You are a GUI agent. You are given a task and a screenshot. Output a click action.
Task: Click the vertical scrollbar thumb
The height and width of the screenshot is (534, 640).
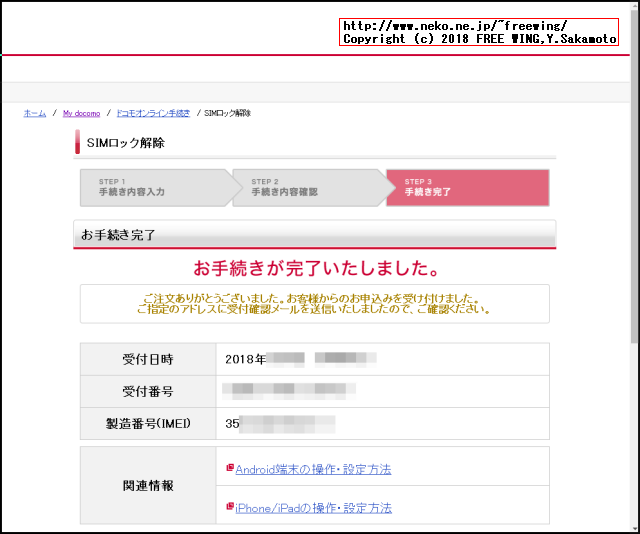point(635,176)
